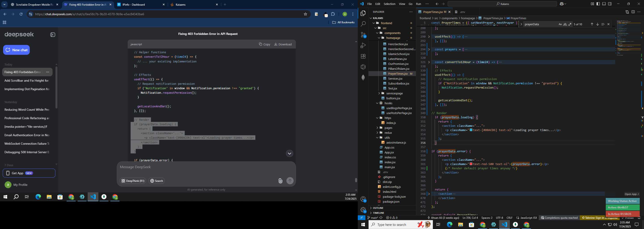Start a New chat in DeepSeek
The height and width of the screenshot is (229, 644).
(17, 50)
